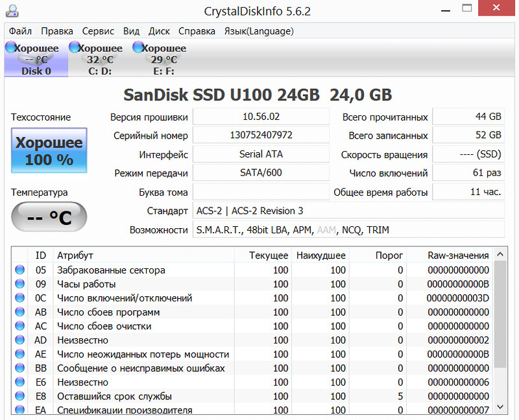Open the Файл menu

click(21, 31)
